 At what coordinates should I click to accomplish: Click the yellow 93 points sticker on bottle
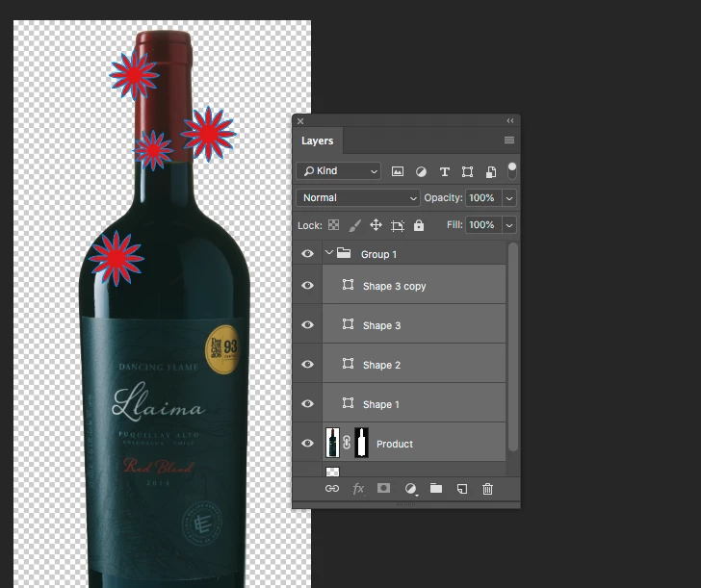[222, 349]
